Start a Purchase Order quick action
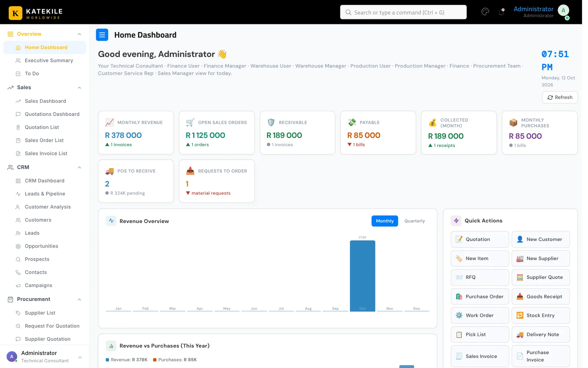This screenshot has height=368, width=588. pos(480,296)
